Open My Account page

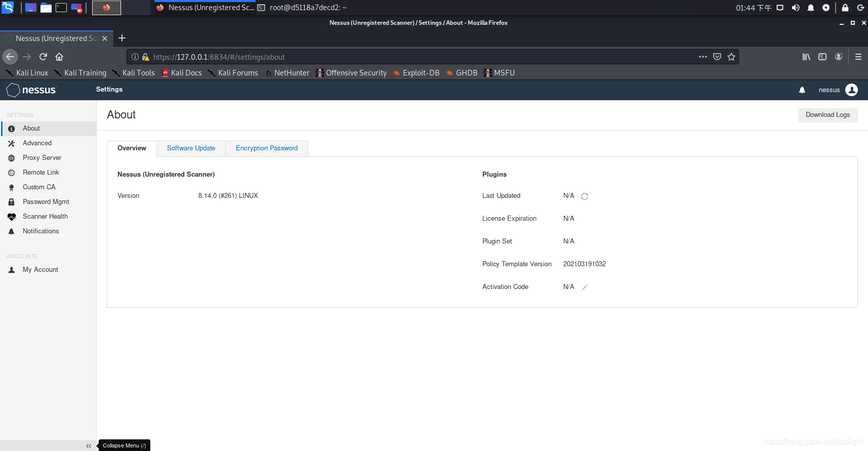[x=48, y=270]
